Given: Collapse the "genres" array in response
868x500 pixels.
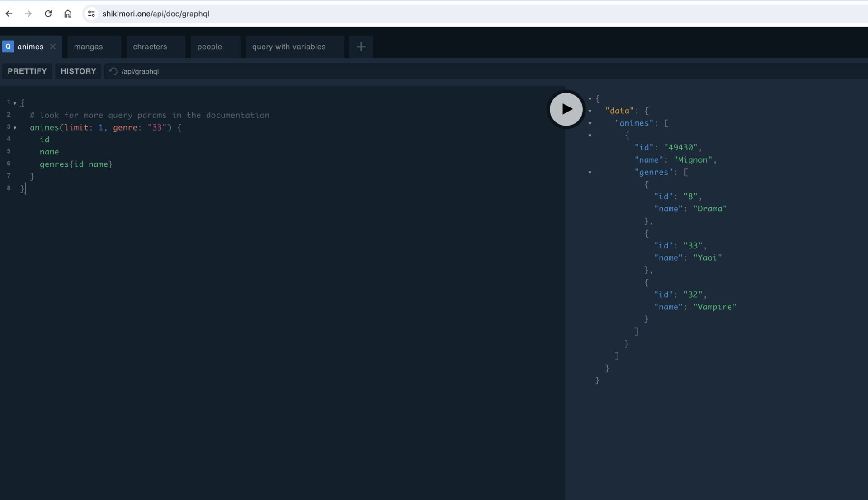Looking at the screenshot, I should tap(590, 173).
